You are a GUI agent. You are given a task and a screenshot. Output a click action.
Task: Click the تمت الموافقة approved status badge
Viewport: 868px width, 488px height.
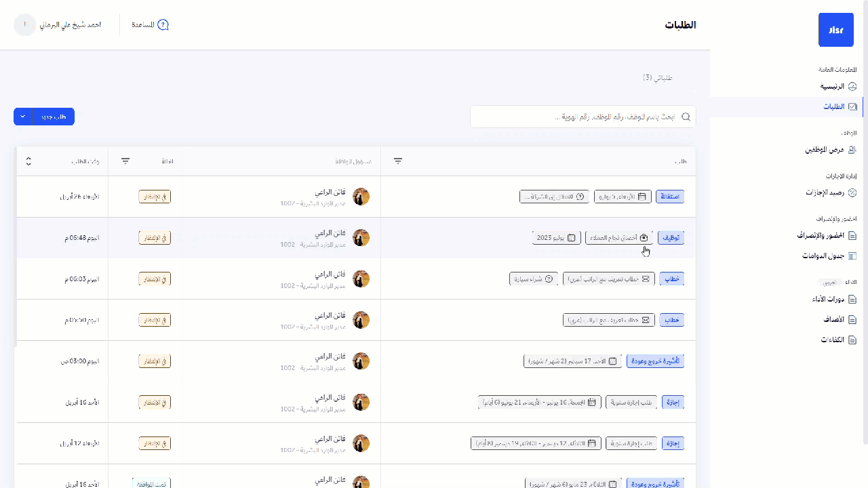151,484
